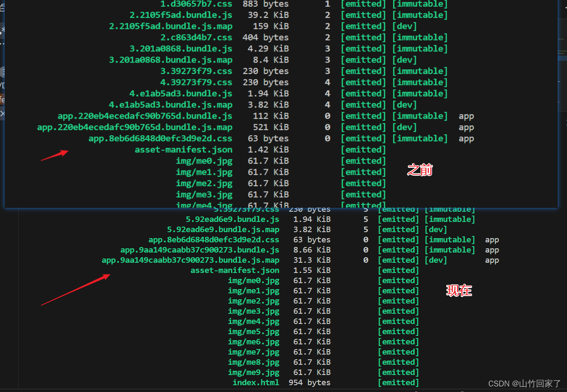
Task: Click the 5.92ead6e9.bundle.js.map entry
Action: [x=223, y=230]
